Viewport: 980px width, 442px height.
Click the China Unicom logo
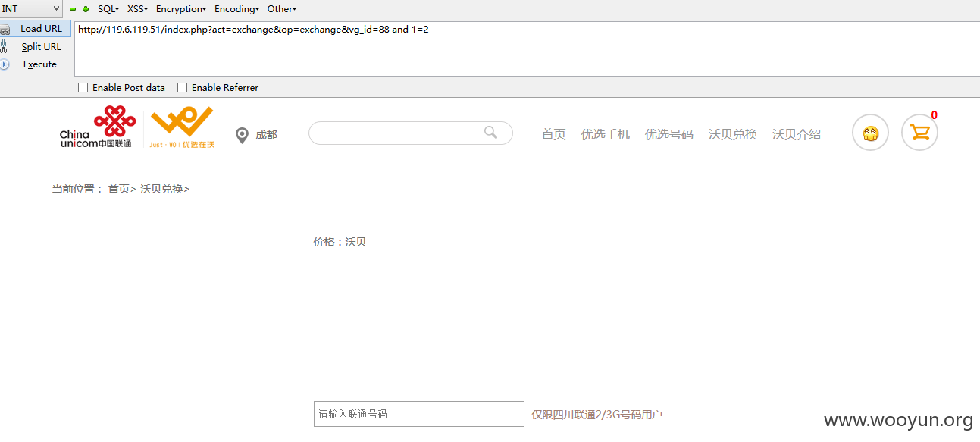point(99,127)
